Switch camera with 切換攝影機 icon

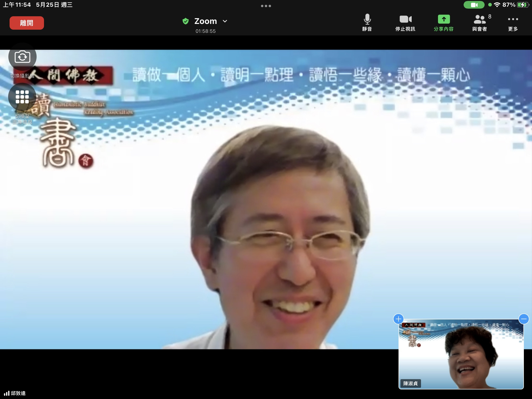(x=22, y=57)
